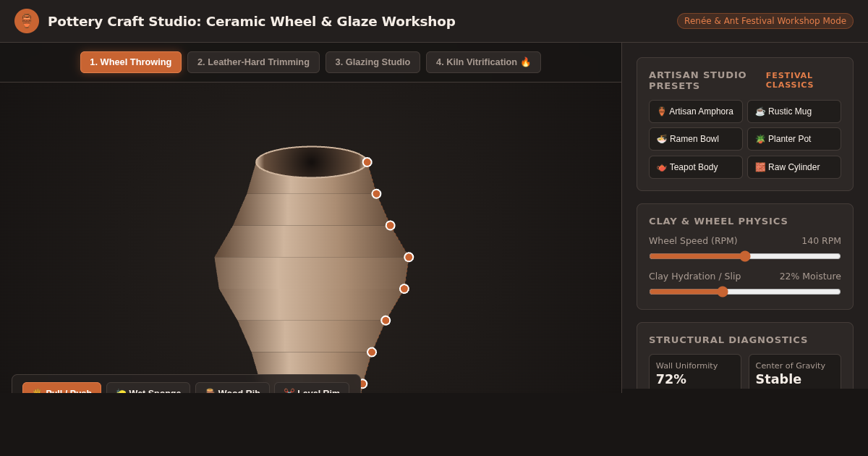This screenshot has height=456, width=868.
Task: Click the Structural Diagnostics heading
Action: click(728, 340)
